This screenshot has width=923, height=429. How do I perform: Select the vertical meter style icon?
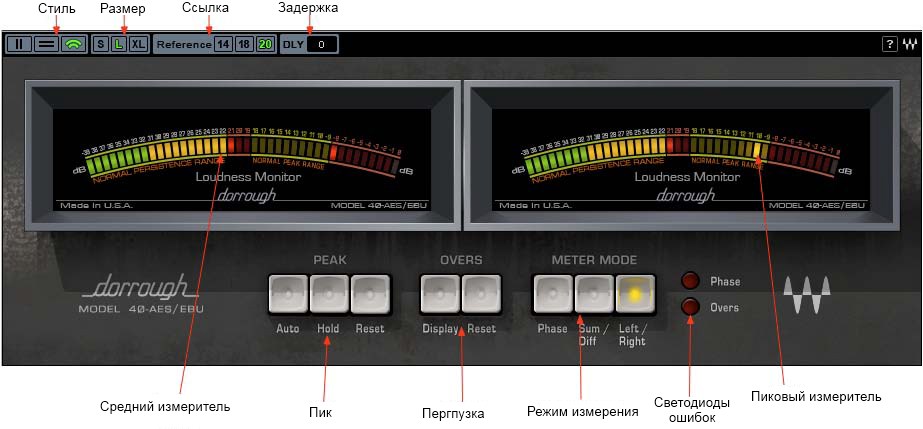point(19,44)
